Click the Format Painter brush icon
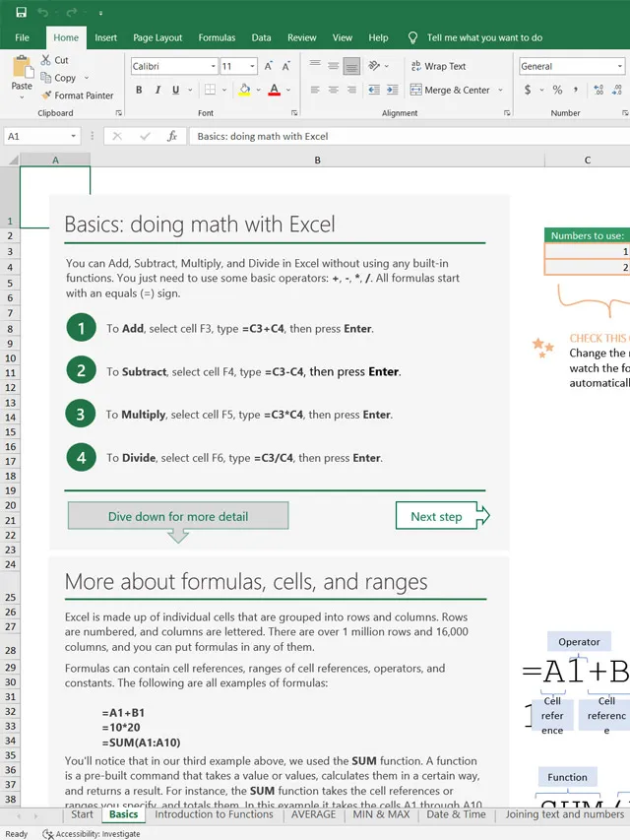This screenshot has height=840, width=630. [x=46, y=96]
